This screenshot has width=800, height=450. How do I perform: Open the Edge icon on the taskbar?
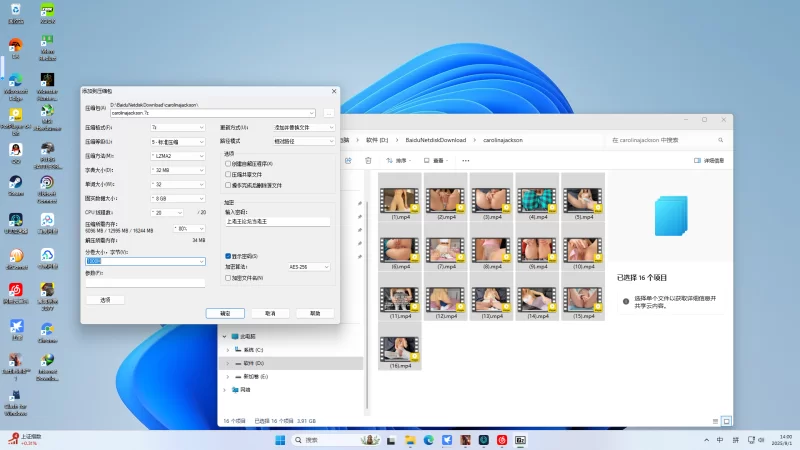tap(429, 440)
